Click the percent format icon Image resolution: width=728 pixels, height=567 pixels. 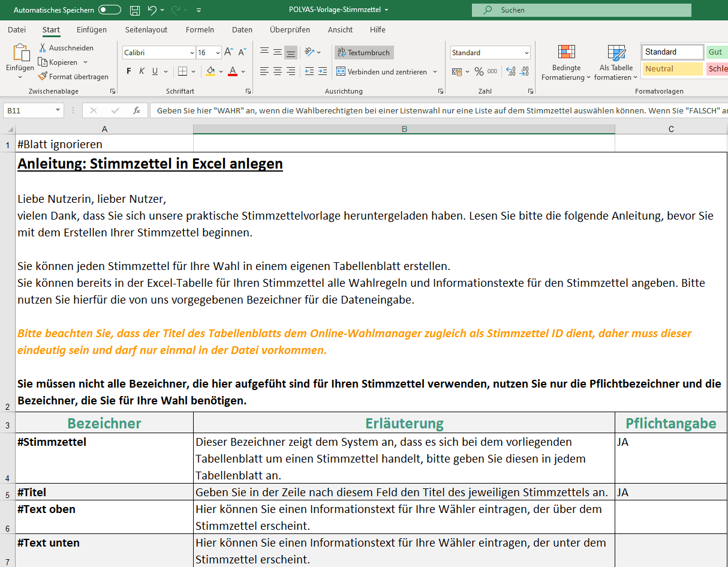[x=479, y=71]
